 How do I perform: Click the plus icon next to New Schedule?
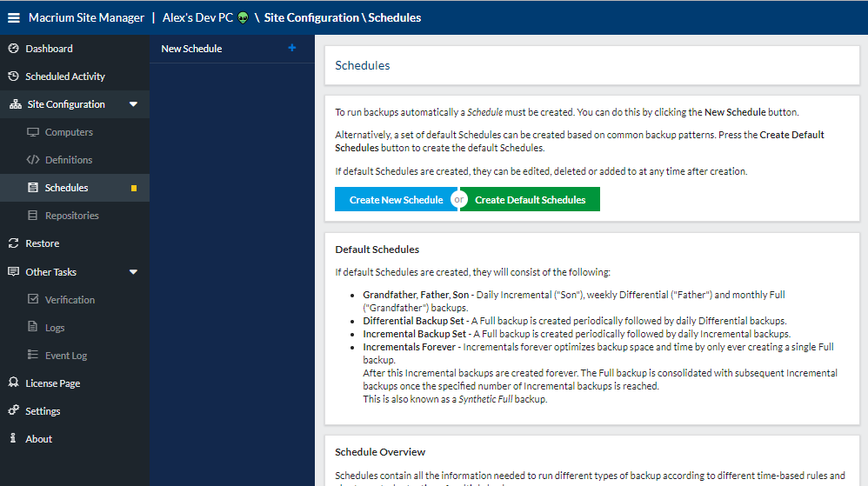[x=291, y=48]
